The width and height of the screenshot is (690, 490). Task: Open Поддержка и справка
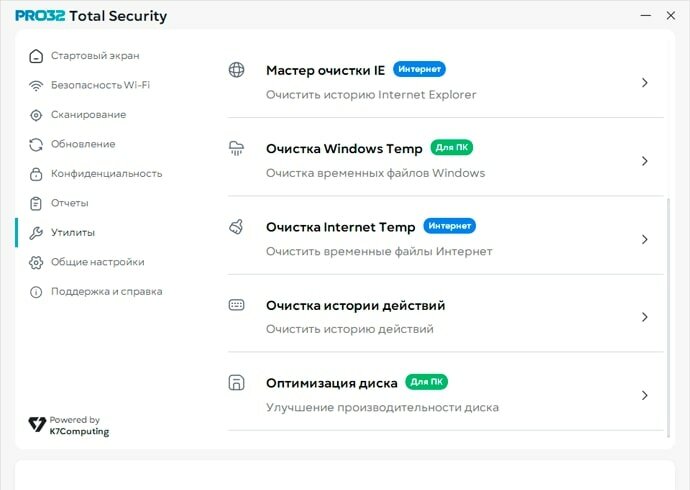[x=106, y=292]
